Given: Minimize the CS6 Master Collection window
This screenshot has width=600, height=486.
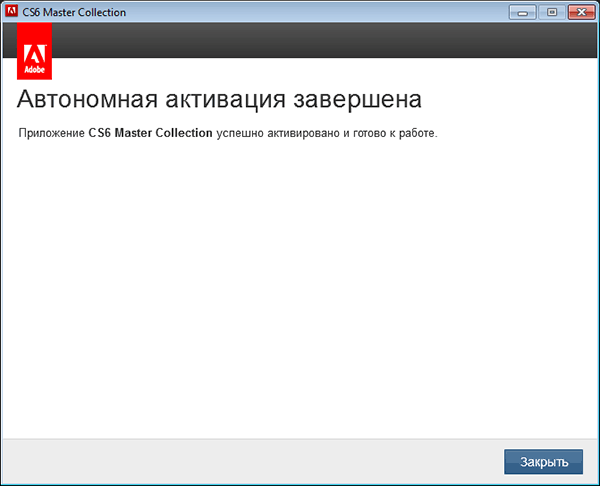Looking at the screenshot, I should pos(523,12).
